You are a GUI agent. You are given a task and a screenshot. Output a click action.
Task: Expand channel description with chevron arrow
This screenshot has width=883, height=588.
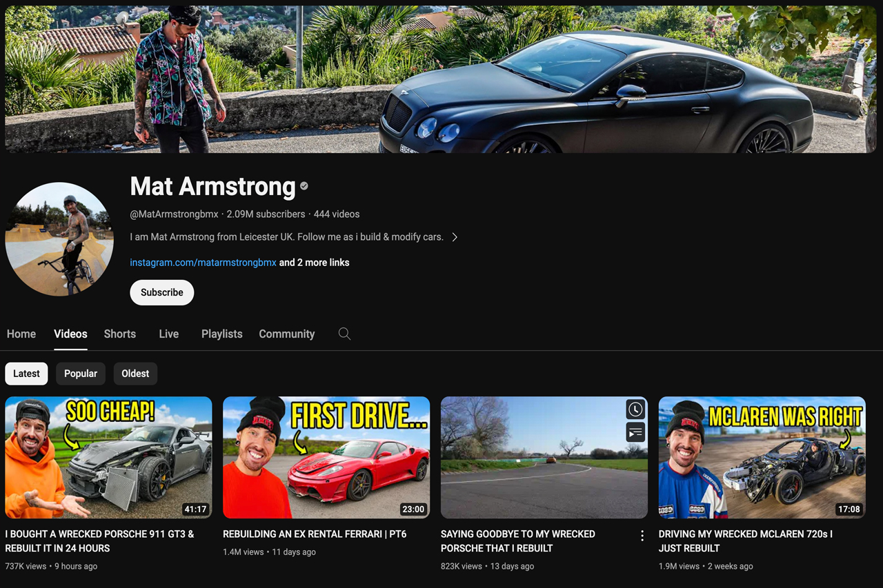pos(455,237)
